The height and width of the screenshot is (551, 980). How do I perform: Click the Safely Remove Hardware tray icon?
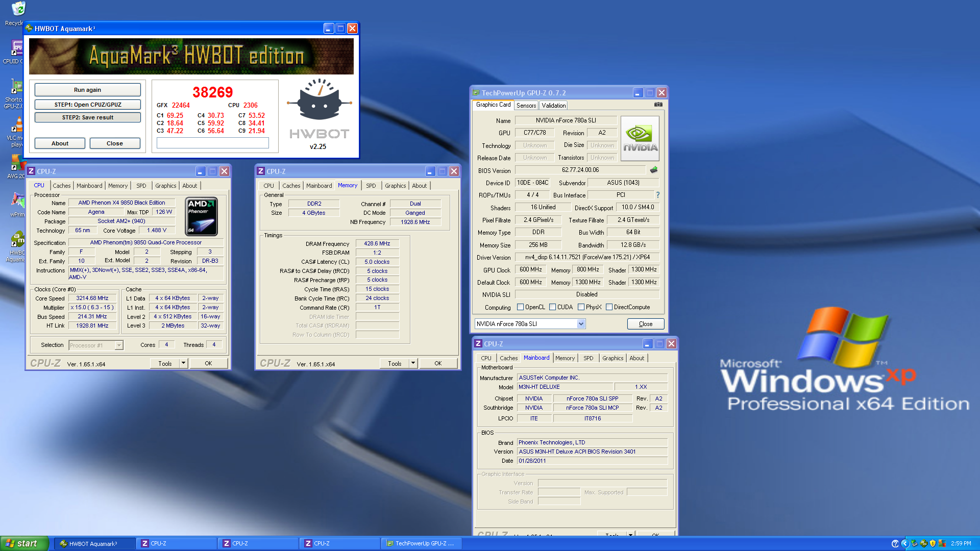coord(914,543)
